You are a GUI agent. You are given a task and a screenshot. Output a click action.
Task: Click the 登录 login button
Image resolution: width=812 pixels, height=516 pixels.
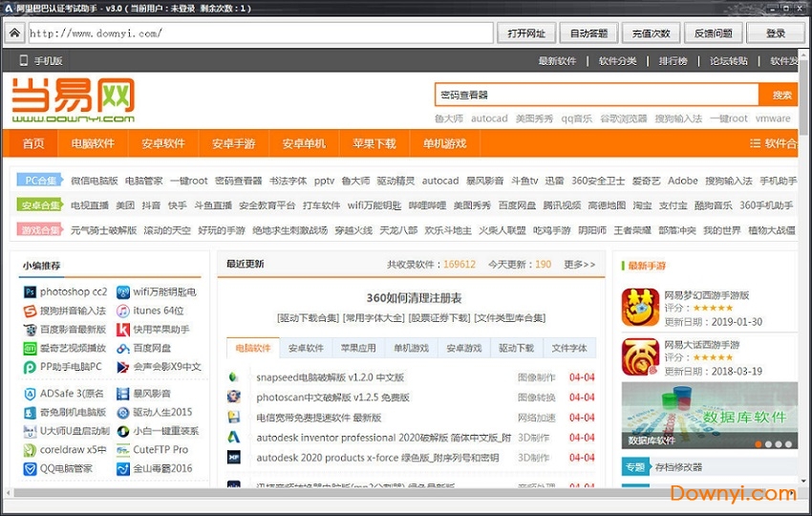pos(776,33)
